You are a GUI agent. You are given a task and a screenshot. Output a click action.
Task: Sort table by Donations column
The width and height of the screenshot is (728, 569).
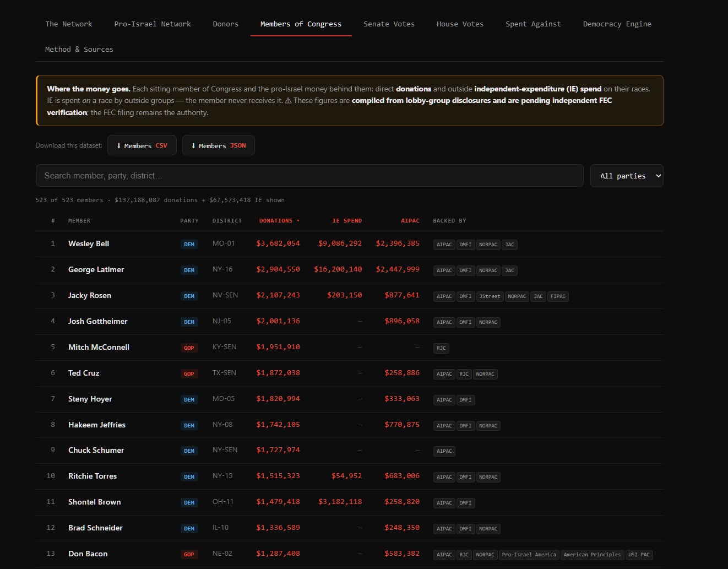click(x=279, y=221)
